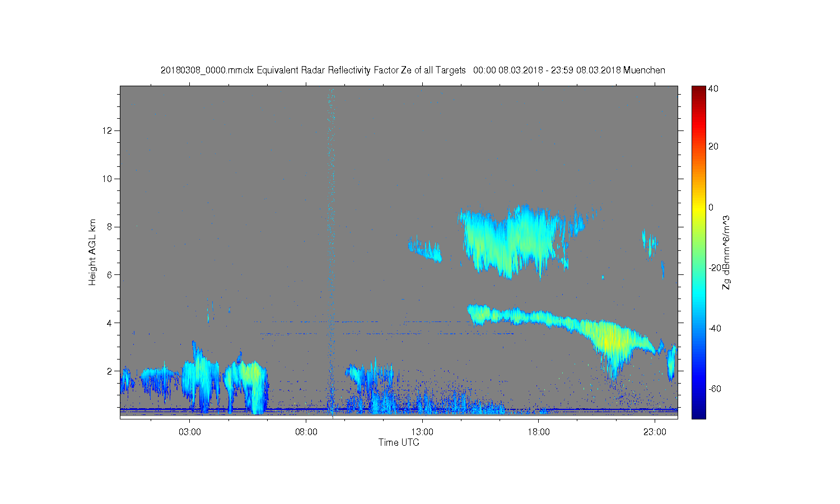The image size is (840, 504).
Task: Click the '03:00' time tick label
Action: [x=190, y=432]
